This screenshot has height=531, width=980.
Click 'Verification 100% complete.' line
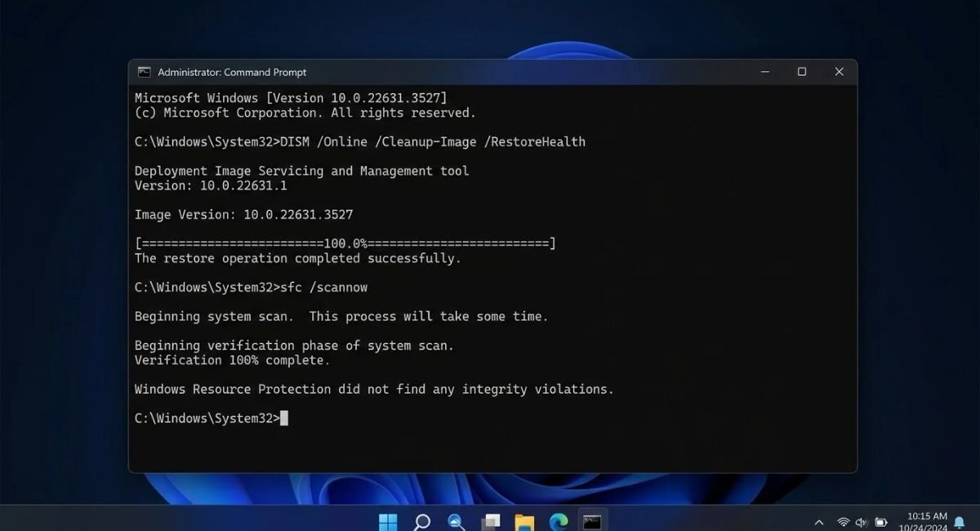tap(233, 360)
